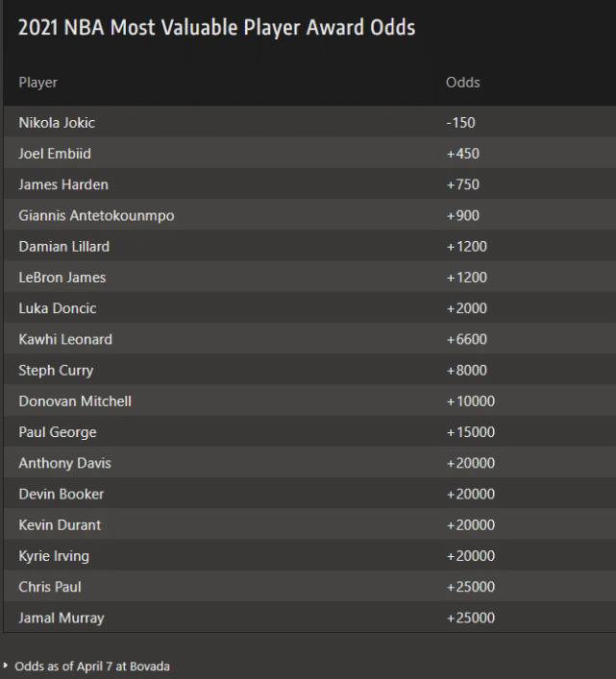Viewport: 616px width, 679px height.
Task: Select Luka Doncic's name
Action: tap(58, 308)
